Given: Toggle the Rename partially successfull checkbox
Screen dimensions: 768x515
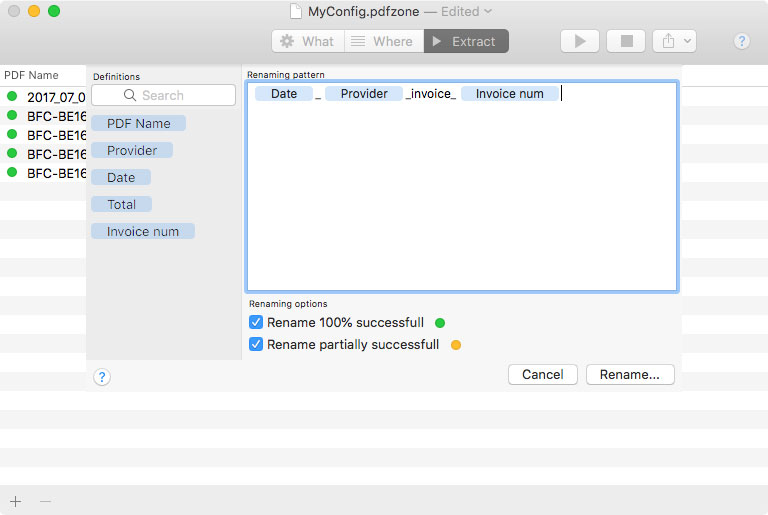Looking at the screenshot, I should click(x=256, y=345).
